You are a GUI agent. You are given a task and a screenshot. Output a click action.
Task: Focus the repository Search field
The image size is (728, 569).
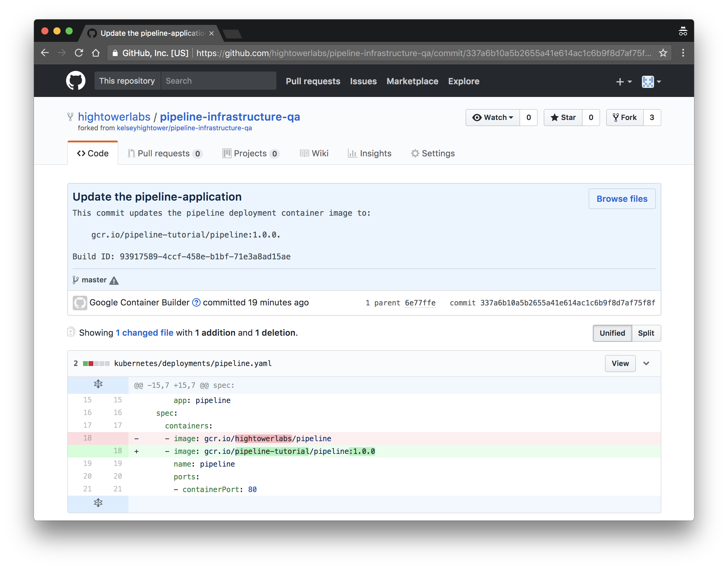coord(219,81)
